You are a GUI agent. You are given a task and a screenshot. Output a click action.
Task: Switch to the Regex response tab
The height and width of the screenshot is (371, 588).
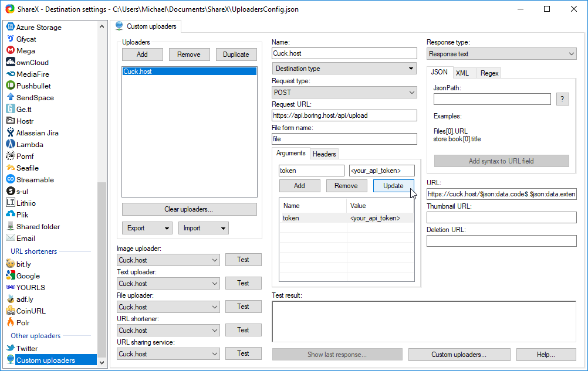click(x=489, y=73)
